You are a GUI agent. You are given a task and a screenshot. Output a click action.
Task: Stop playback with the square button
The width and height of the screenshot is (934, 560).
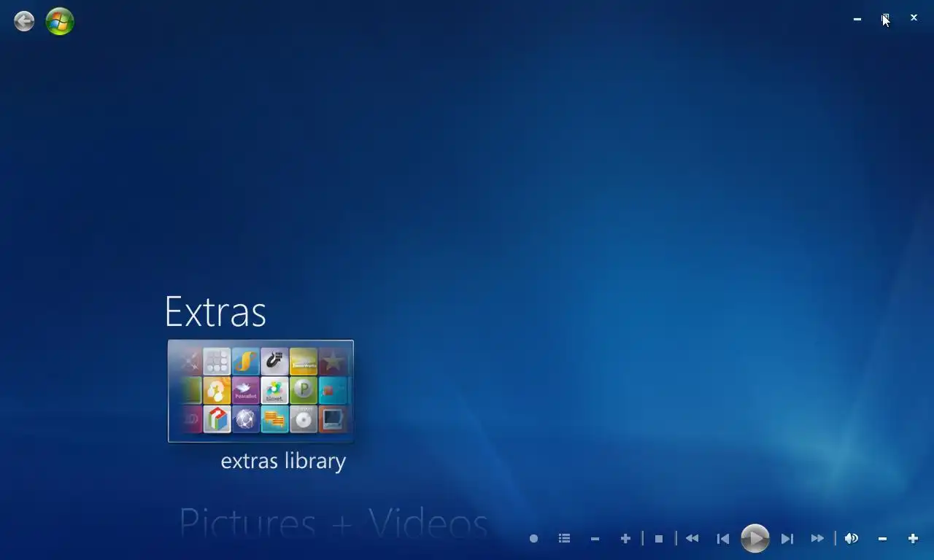659,539
